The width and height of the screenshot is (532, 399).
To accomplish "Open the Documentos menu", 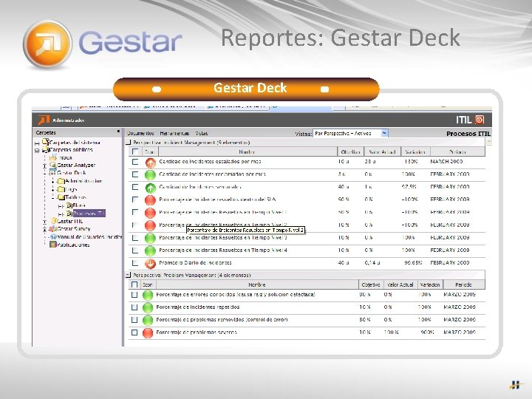I will [140, 133].
